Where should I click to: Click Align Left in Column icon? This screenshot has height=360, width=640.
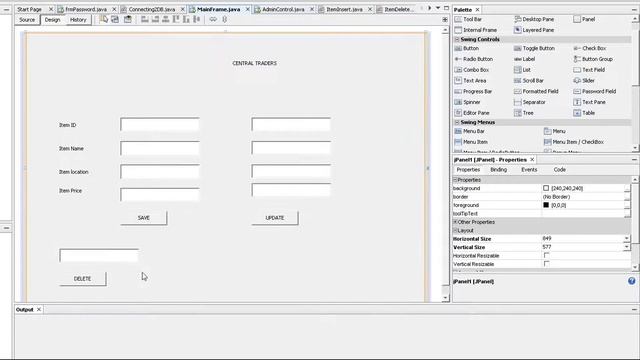144,19
